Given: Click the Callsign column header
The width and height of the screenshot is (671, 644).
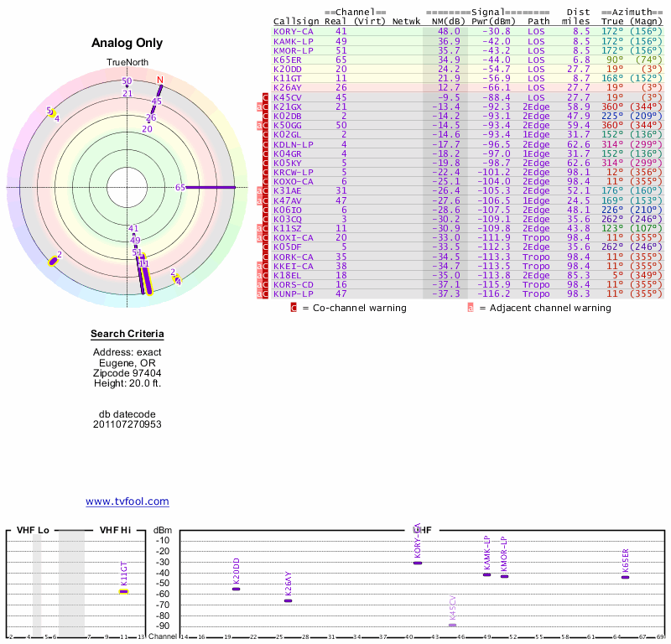Looking at the screenshot, I should coord(295,22).
